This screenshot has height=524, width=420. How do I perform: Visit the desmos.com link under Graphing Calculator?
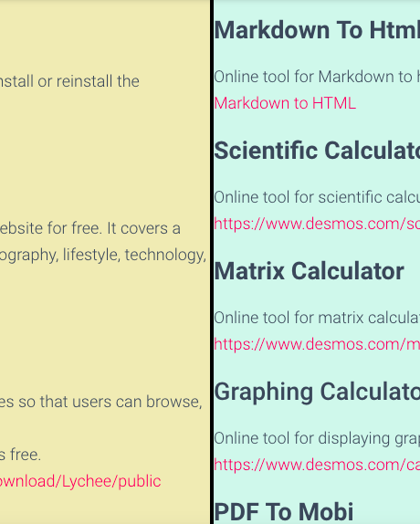click(x=317, y=465)
